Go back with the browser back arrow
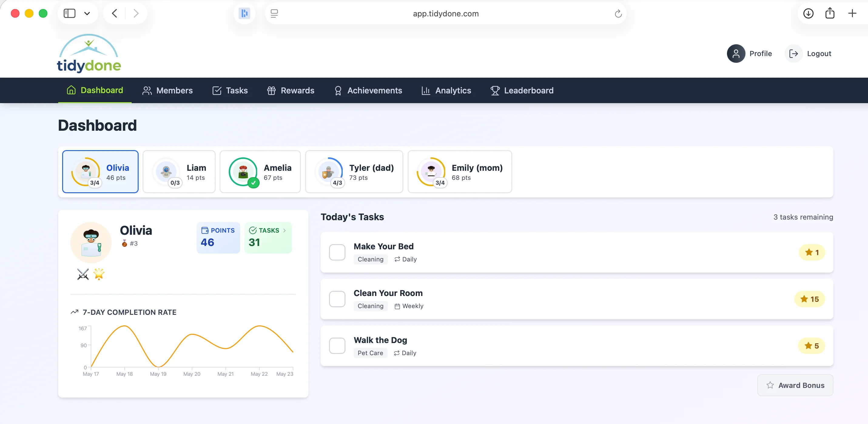 [x=115, y=13]
